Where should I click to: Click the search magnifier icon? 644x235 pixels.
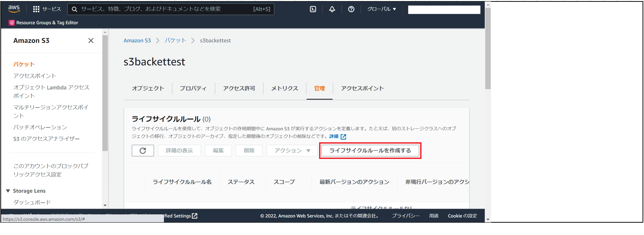(x=75, y=9)
